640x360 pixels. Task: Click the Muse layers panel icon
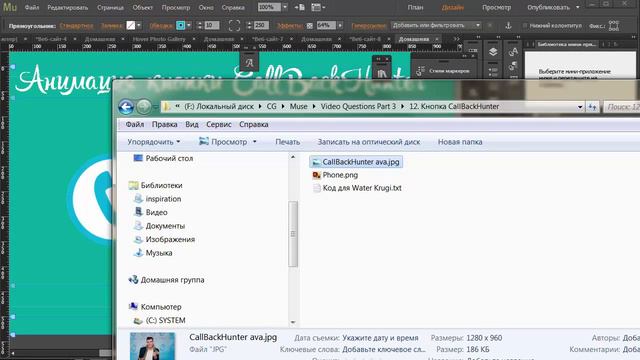[493, 52]
